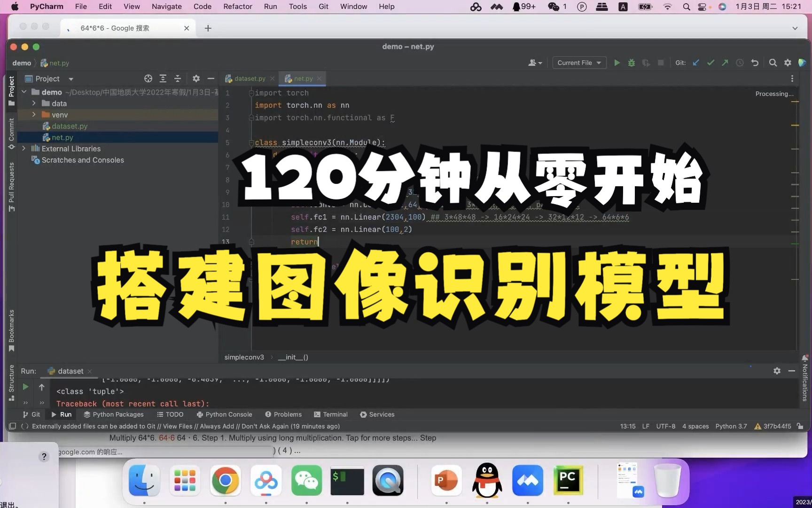Run the current file with the green play button

(617, 63)
